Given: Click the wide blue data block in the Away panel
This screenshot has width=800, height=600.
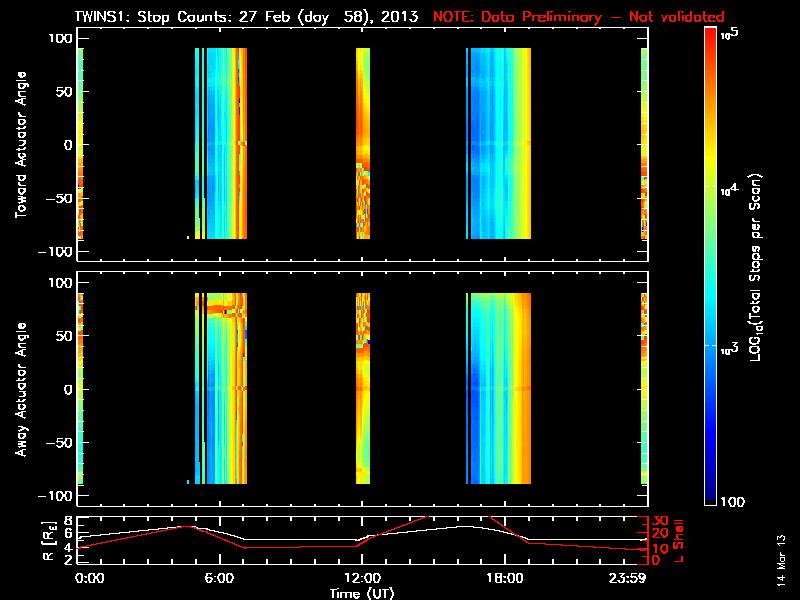Looking at the screenshot, I should pos(500,388).
